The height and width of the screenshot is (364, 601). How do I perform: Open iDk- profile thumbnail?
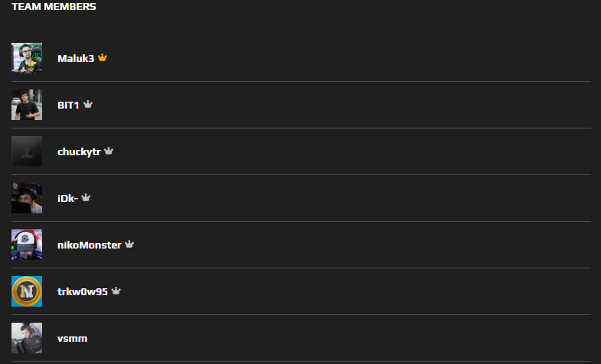tap(27, 198)
